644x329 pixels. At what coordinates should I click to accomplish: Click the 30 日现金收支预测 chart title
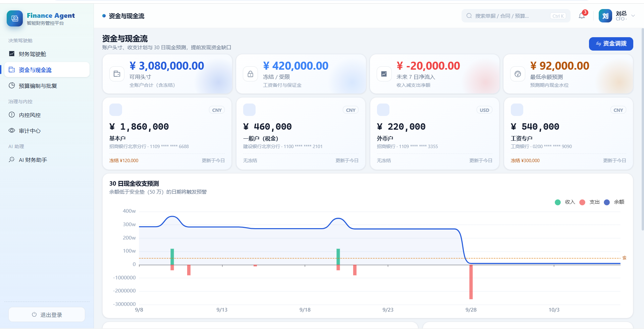(134, 184)
